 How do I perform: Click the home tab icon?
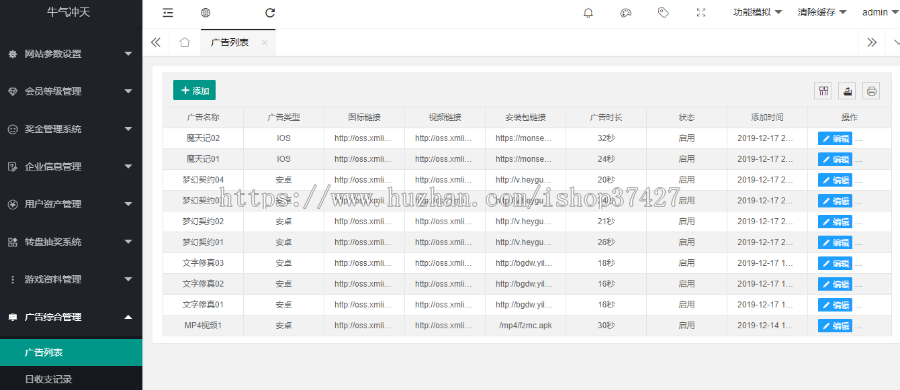[x=184, y=43]
